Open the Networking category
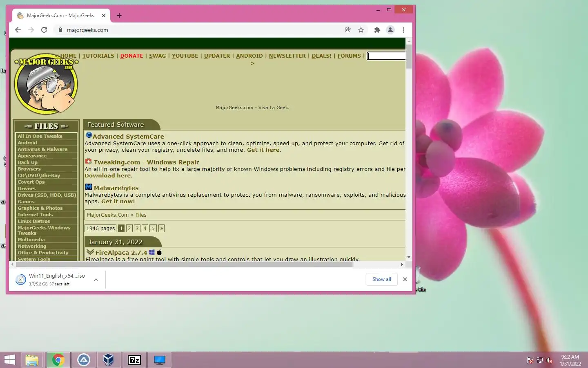The height and width of the screenshot is (368, 588). 32,246
